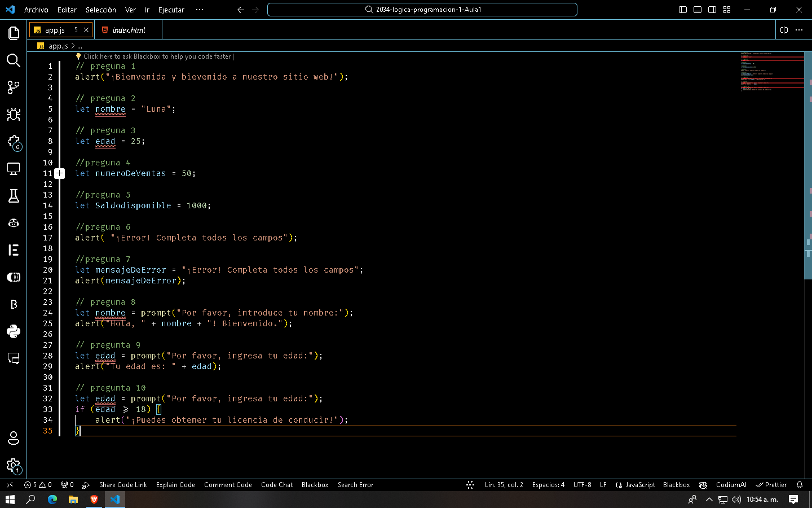Open the Extensions view with badge 6
Image resolution: width=812 pixels, height=508 pixels.
[14, 142]
